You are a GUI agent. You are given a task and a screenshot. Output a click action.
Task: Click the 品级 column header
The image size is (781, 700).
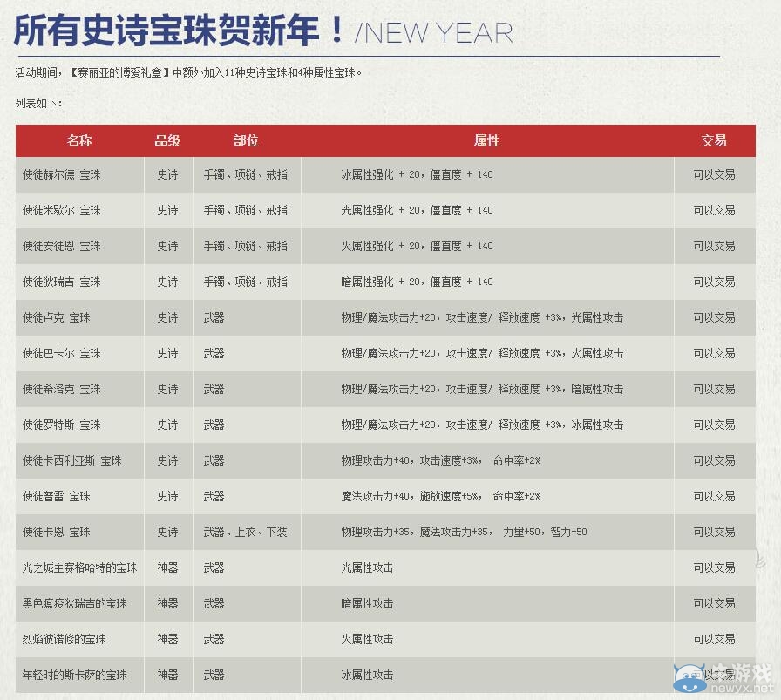[x=167, y=140]
